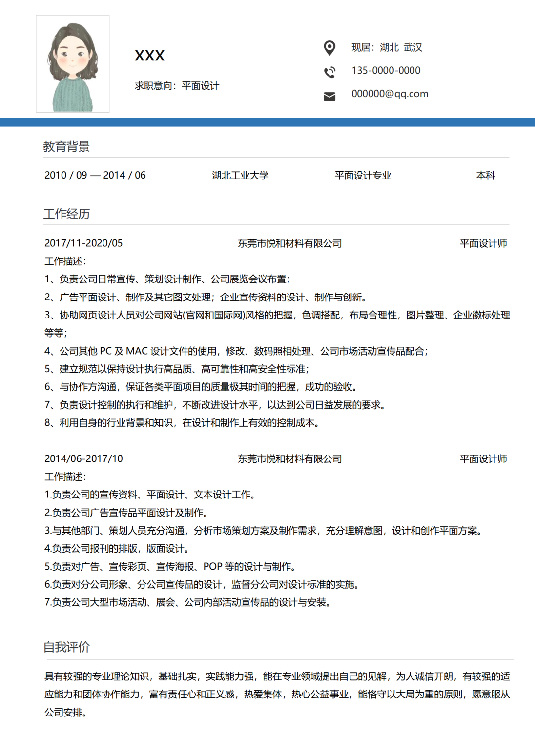Click line 8、利用自身的行业背景和知识
The width and height of the screenshot is (535, 756).
[182, 423]
